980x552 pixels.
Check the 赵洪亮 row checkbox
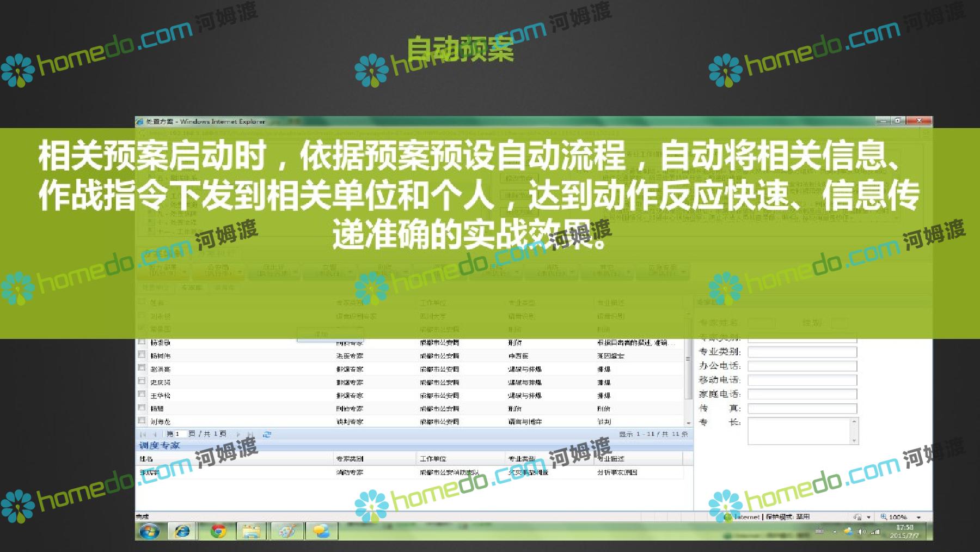click(x=142, y=368)
